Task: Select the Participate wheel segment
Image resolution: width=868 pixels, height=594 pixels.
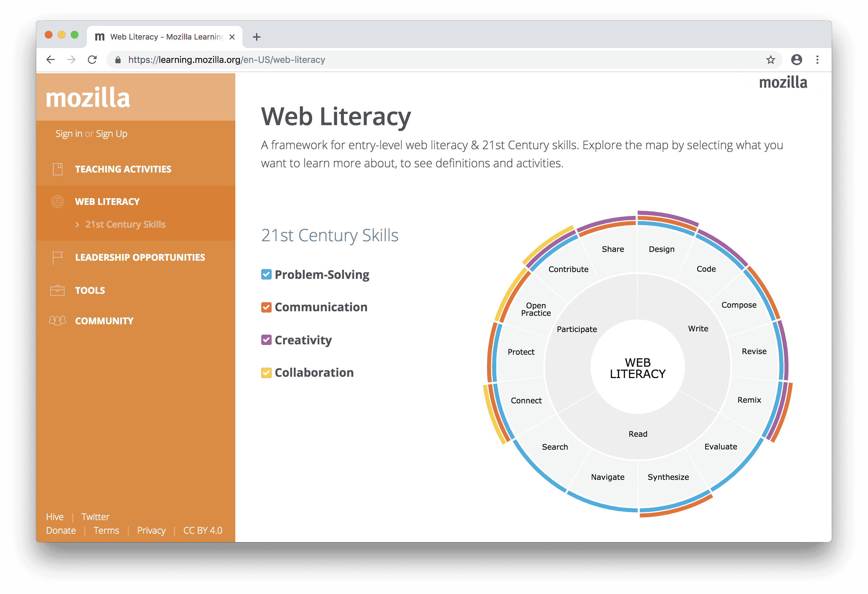Action: [x=577, y=329]
